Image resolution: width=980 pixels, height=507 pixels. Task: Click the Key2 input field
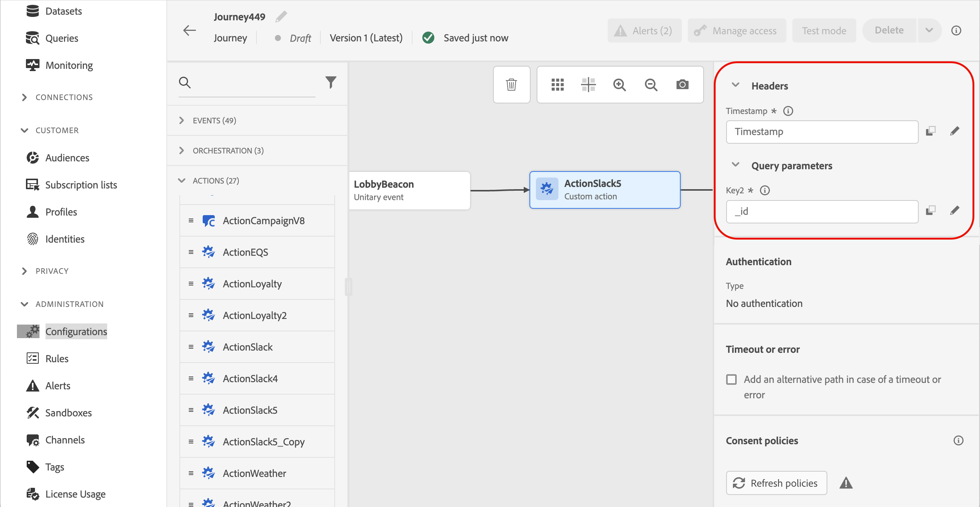pyautogui.click(x=822, y=211)
